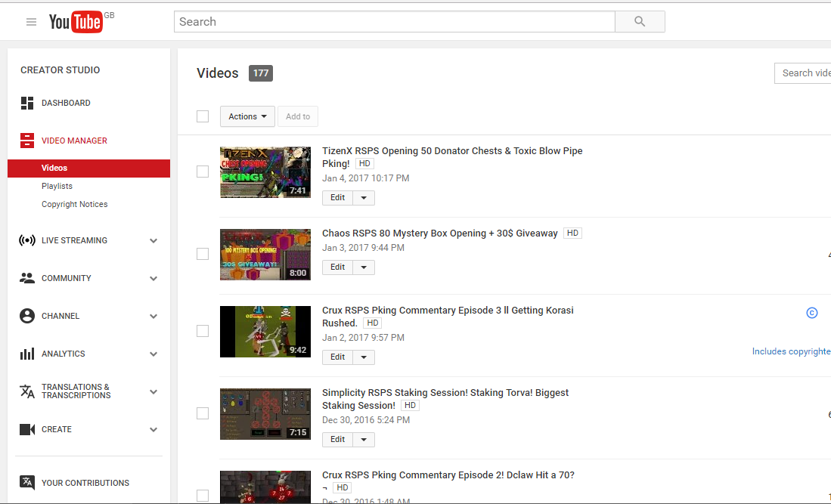Click the 177 video count badge

(261, 73)
